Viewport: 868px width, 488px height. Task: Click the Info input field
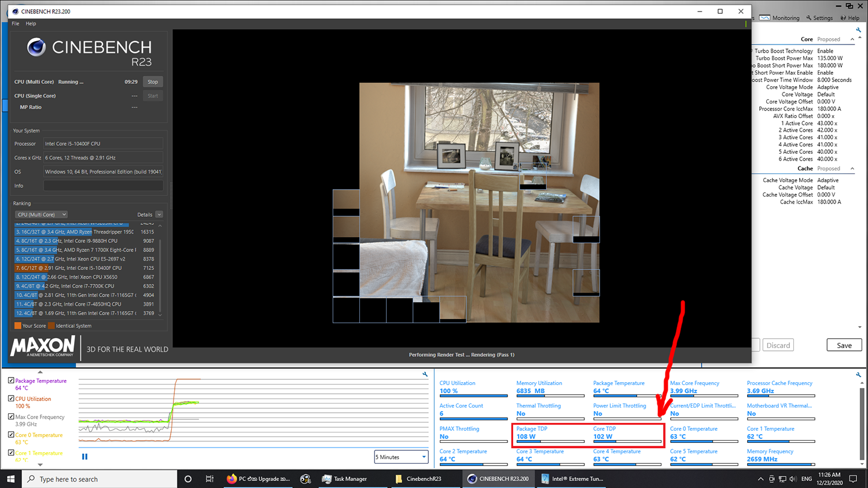(103, 186)
